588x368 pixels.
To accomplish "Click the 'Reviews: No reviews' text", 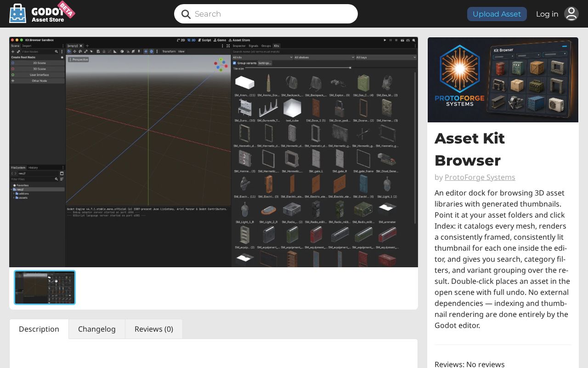I will coord(469,364).
